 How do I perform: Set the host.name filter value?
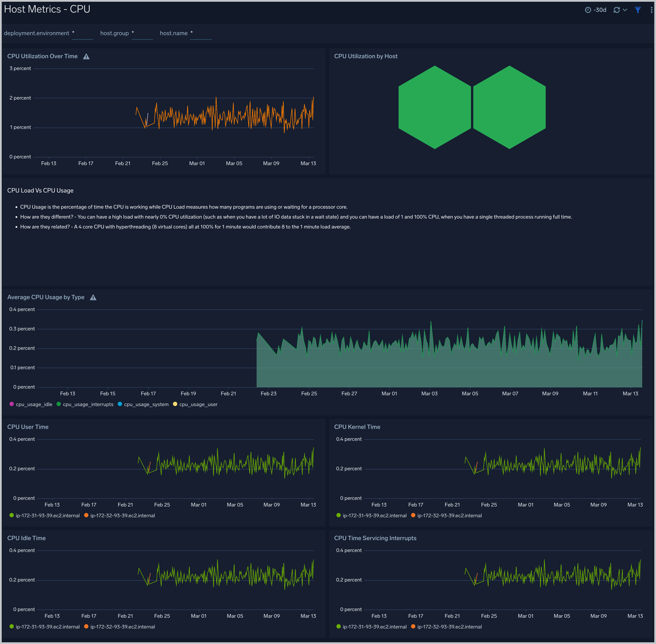(201, 33)
